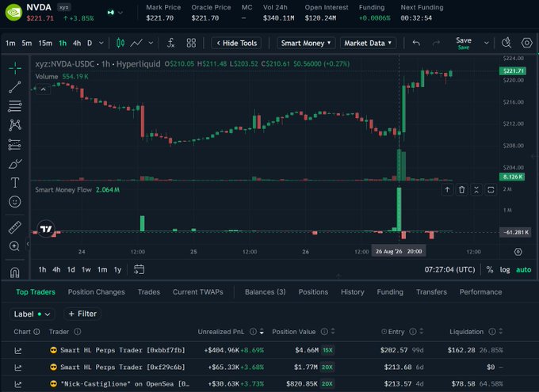Open quick search icon in toolbar
The height and width of the screenshot is (392, 539).
click(507, 43)
